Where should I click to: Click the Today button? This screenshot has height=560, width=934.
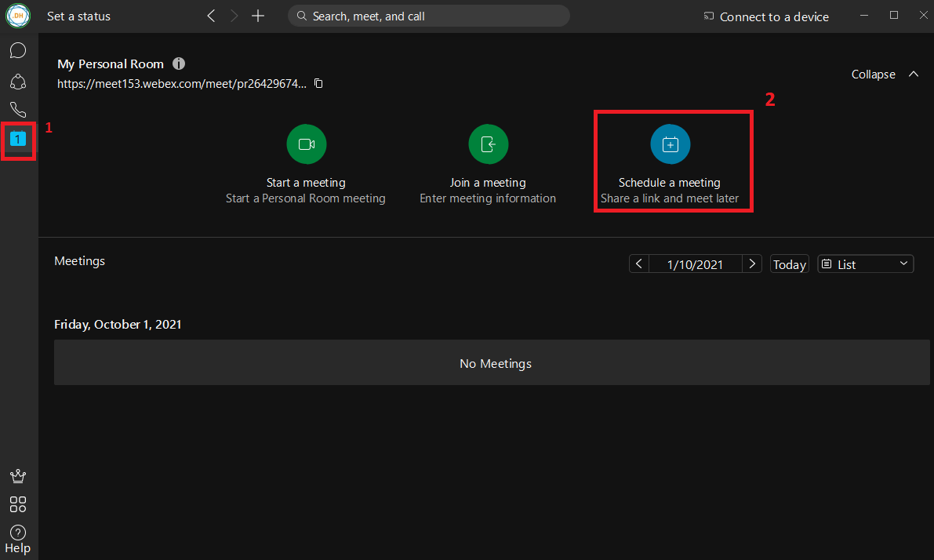789,264
